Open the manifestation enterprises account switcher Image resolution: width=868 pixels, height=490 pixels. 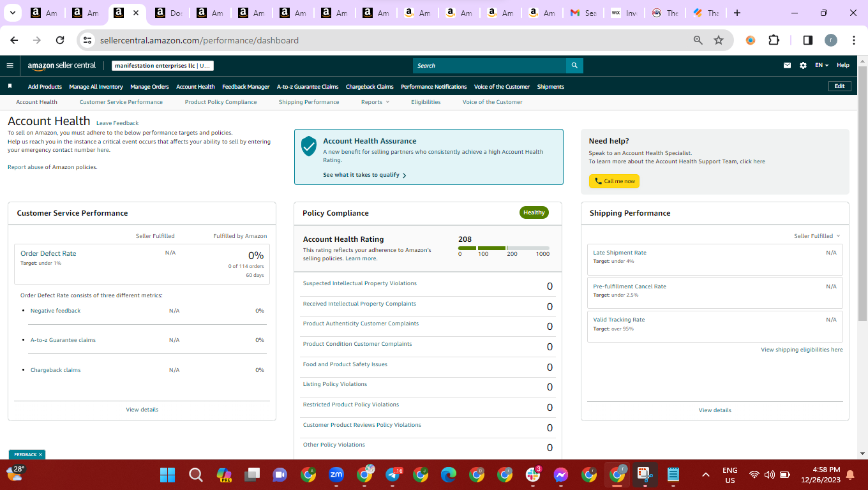point(163,65)
